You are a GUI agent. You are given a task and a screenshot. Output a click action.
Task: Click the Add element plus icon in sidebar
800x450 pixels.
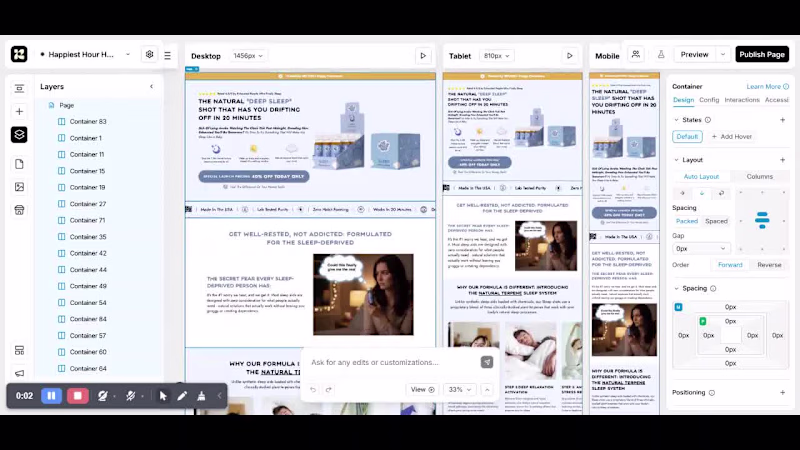point(19,111)
